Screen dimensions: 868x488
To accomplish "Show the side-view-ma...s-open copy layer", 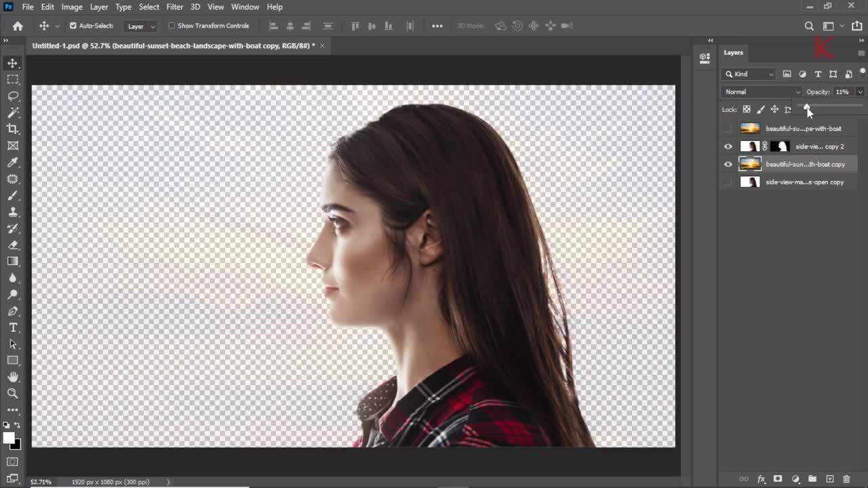I will [x=728, y=182].
